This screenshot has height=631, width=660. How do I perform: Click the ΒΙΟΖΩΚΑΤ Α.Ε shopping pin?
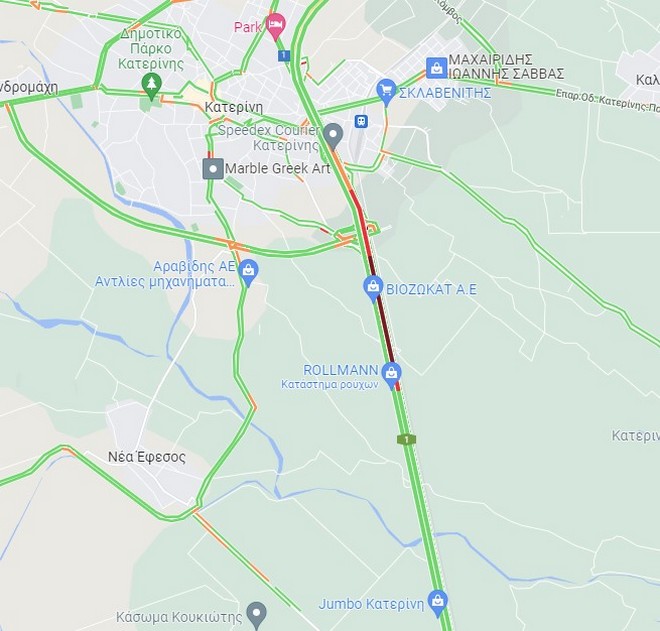pyautogui.click(x=373, y=288)
